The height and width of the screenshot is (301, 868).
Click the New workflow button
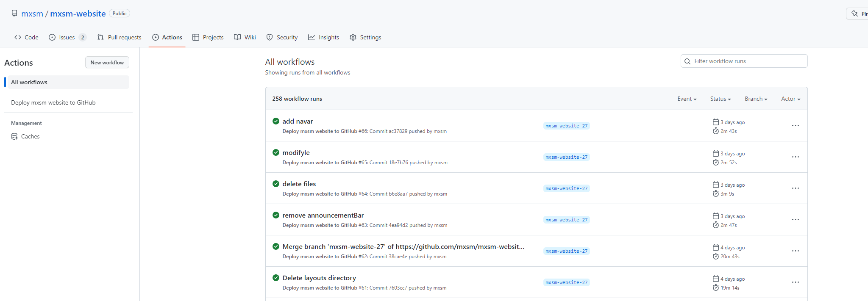click(107, 62)
